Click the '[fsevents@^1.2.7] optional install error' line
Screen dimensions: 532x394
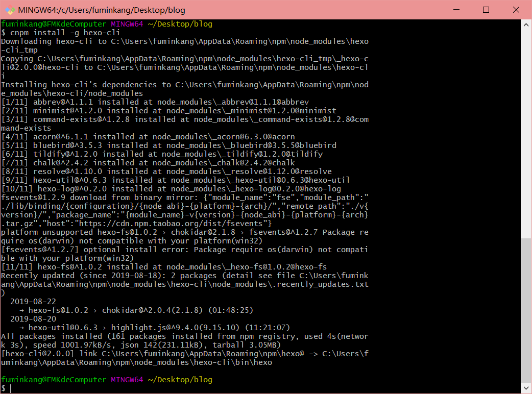185,250
